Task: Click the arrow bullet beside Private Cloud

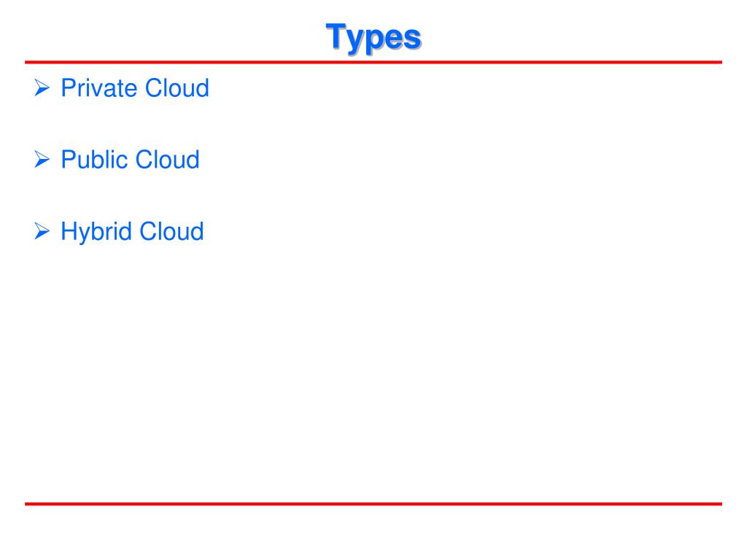Action: click(42, 88)
